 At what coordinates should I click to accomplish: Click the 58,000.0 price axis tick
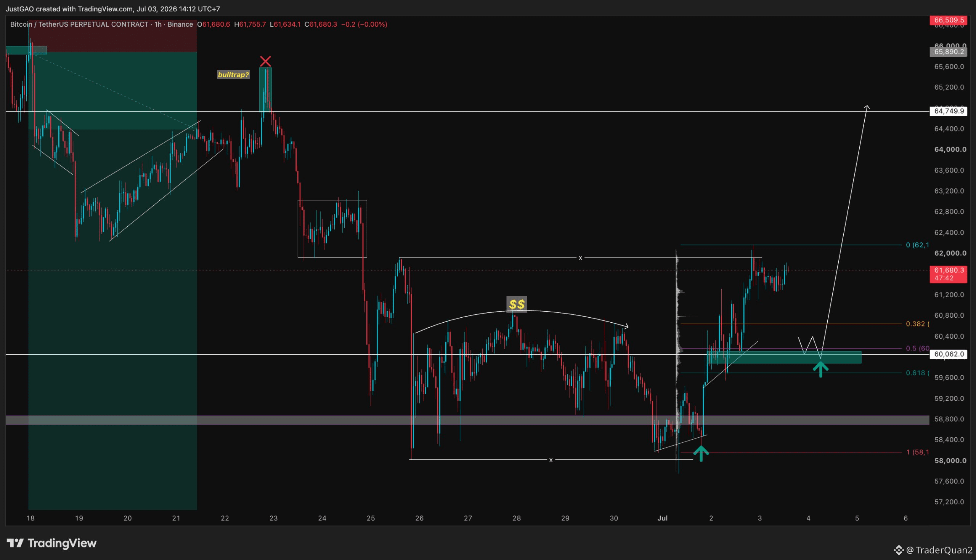tap(950, 461)
